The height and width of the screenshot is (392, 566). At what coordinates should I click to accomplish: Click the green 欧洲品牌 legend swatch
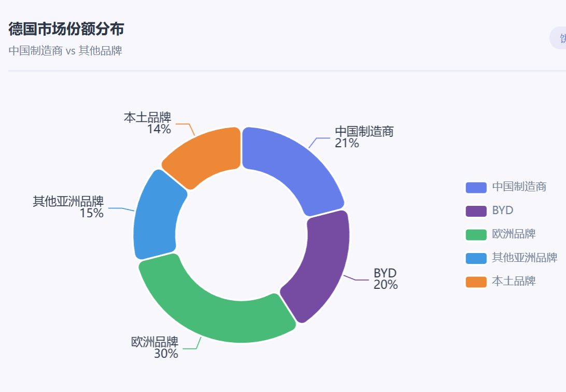click(476, 234)
